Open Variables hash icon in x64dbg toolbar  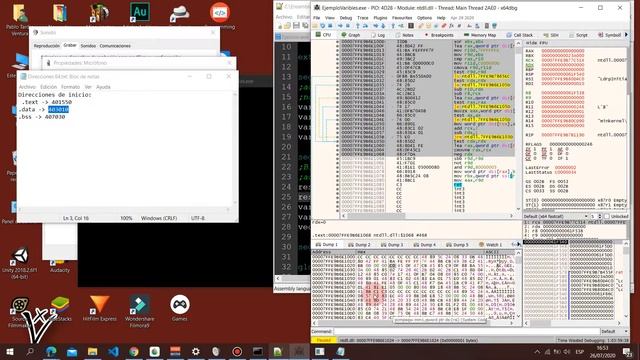click(x=460, y=26)
